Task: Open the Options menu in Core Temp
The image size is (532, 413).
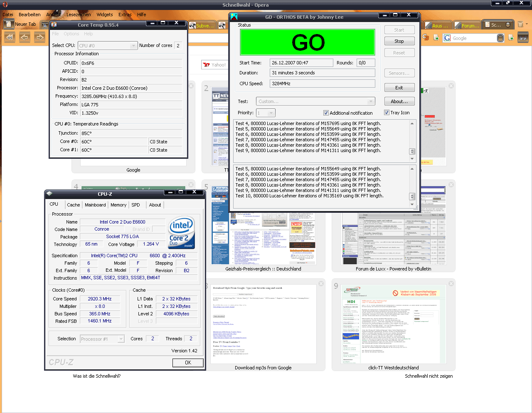Action: pos(71,34)
